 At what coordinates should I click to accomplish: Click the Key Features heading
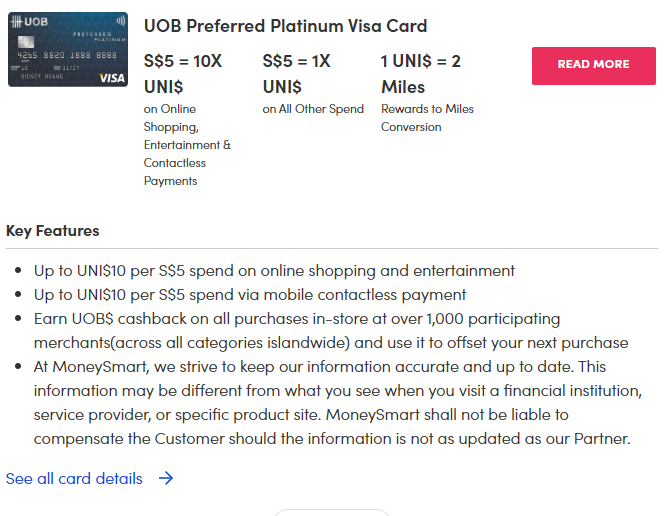(x=53, y=231)
